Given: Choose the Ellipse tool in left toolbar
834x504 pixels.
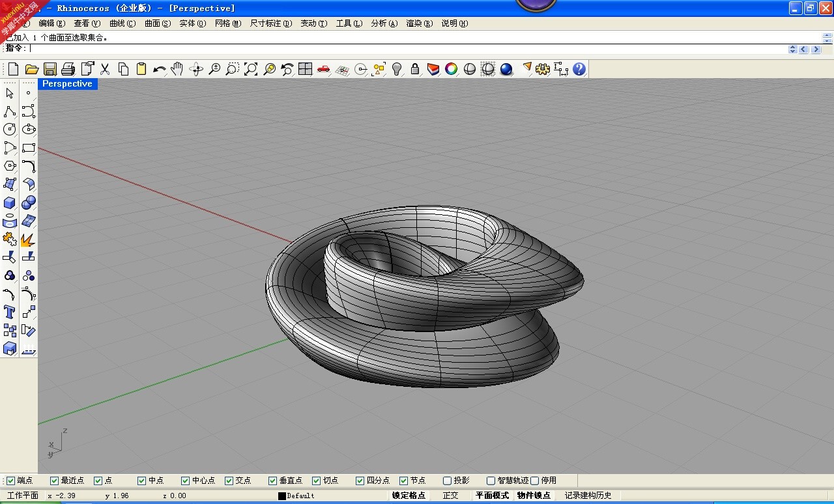Looking at the screenshot, I should point(29,130).
